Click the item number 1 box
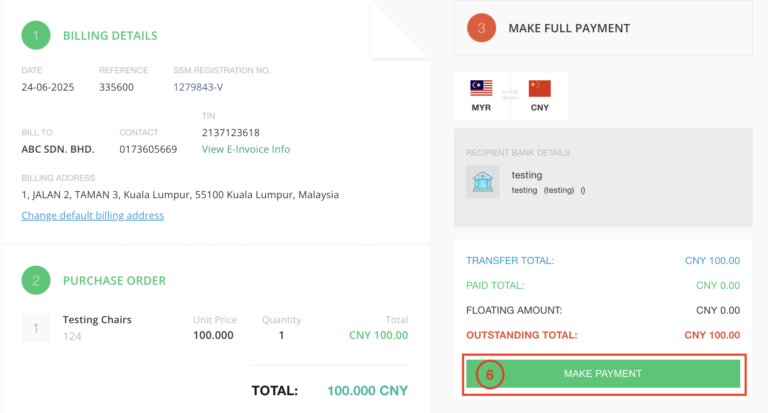The width and height of the screenshot is (768, 413). (x=36, y=327)
